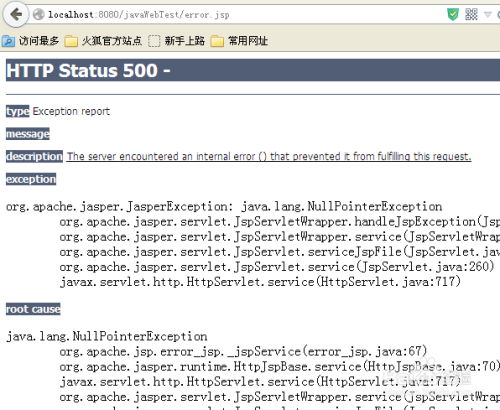Click the 'Exception report' text
This screenshot has width=500, height=410.
click(71, 111)
